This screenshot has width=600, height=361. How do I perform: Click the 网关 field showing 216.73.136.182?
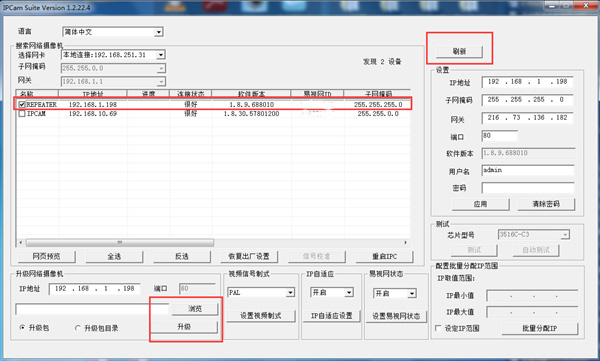tap(527, 118)
